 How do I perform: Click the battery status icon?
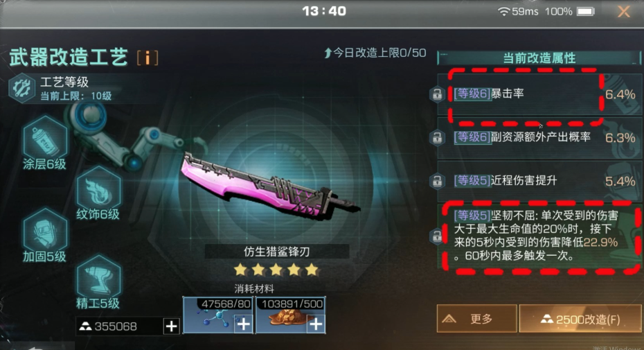pos(586,12)
